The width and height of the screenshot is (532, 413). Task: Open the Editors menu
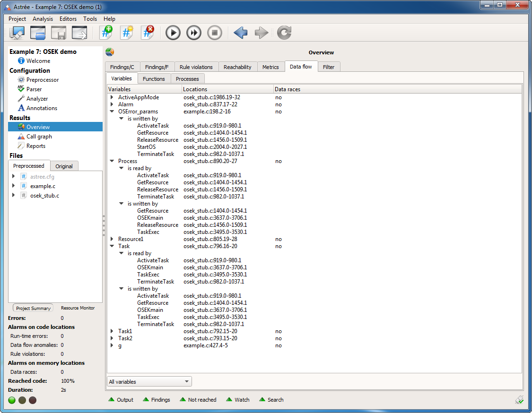(68, 19)
